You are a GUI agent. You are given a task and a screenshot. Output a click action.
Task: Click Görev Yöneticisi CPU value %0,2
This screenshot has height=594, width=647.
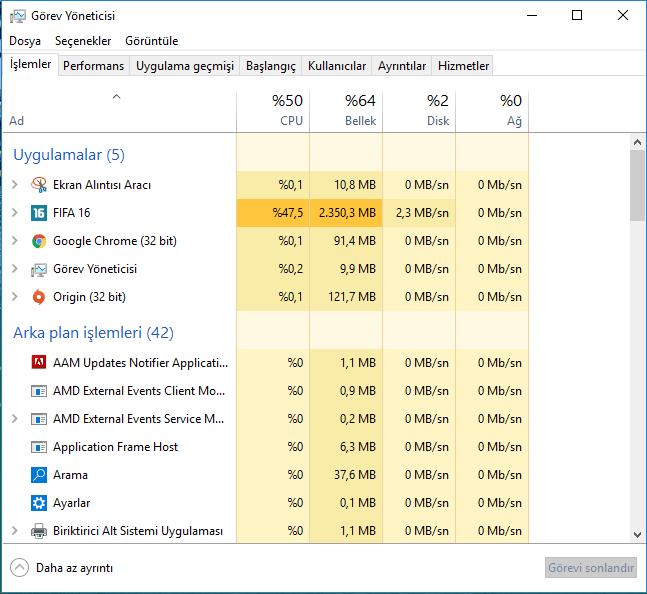[290, 269]
